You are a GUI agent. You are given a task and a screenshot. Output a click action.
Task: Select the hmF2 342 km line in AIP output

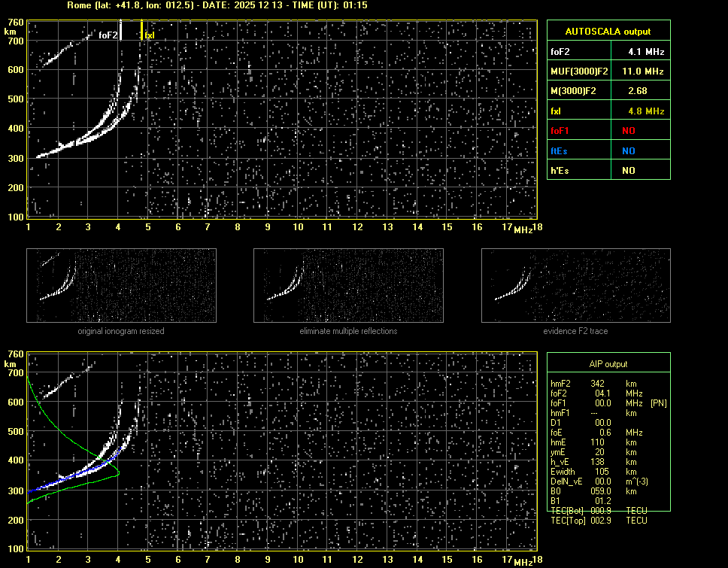pos(594,384)
